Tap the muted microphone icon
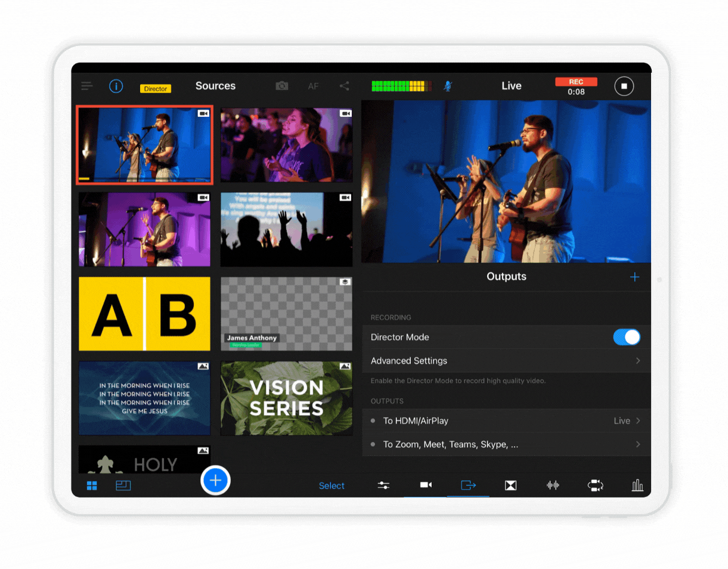The width and height of the screenshot is (728, 569). 448,86
